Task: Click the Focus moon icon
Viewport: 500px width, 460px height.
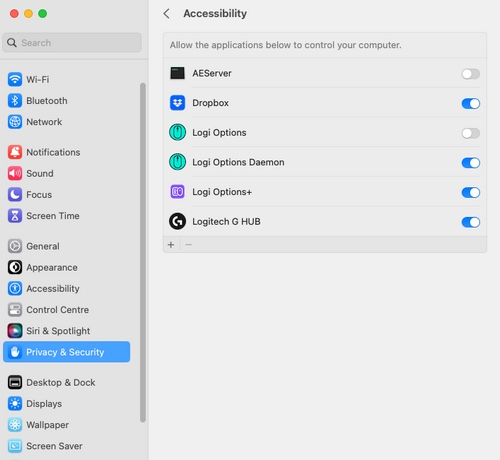Action: coord(15,195)
